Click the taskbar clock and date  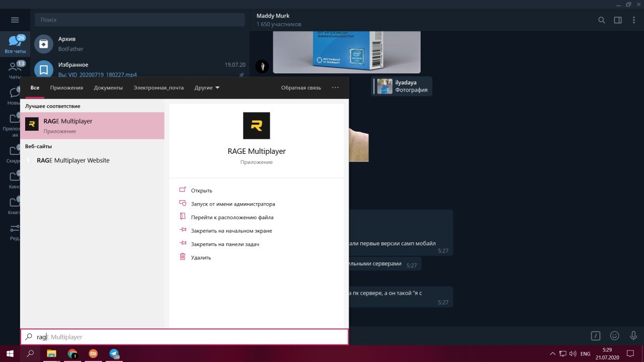[x=607, y=353]
